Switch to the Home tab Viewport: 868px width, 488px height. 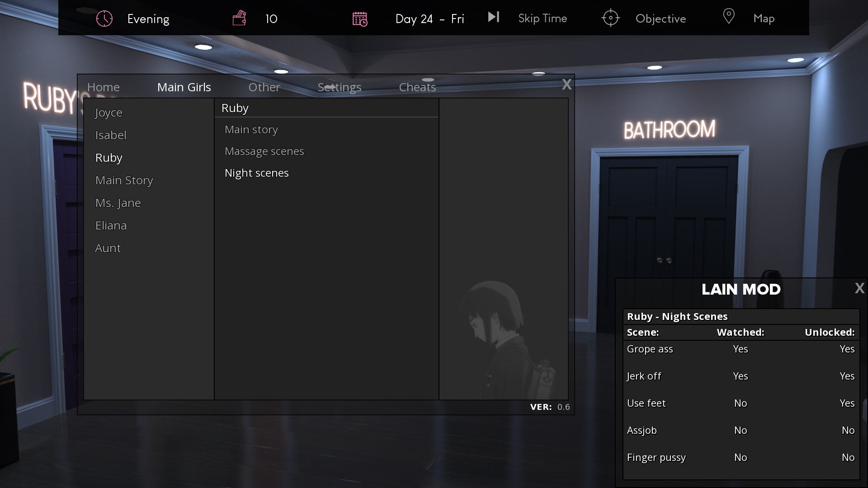(x=104, y=87)
